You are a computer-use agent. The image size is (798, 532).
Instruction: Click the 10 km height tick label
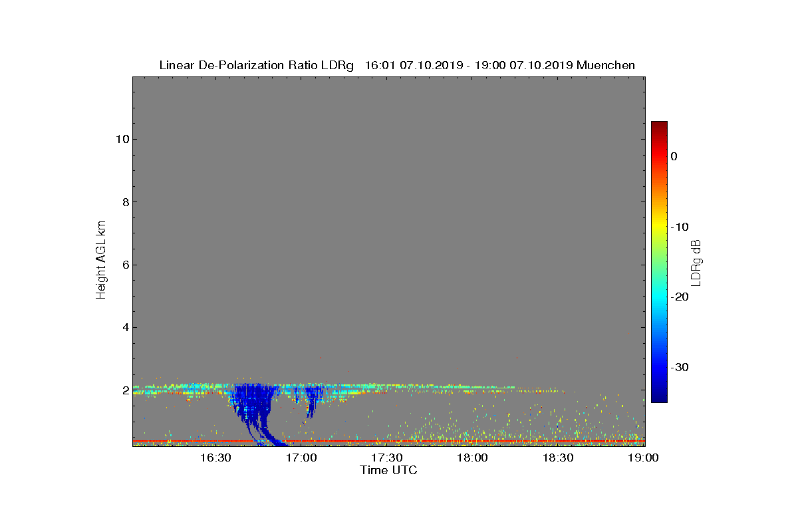click(122, 140)
